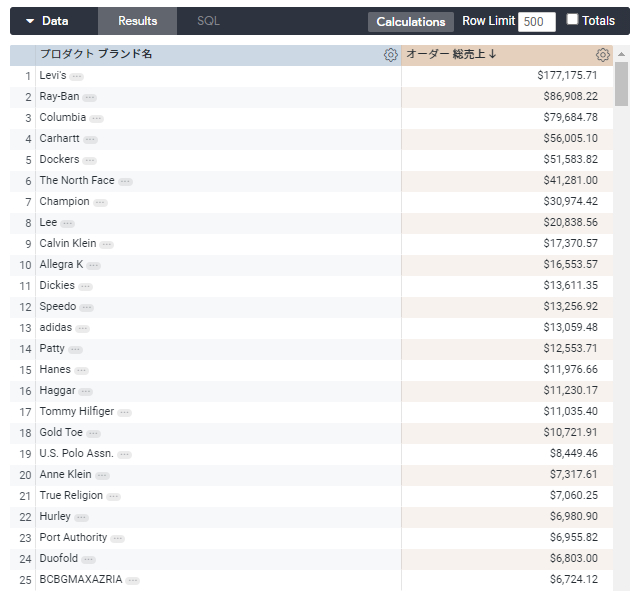Select the Levi's brand cell
Screen dimensions: 636x591
coord(218,76)
